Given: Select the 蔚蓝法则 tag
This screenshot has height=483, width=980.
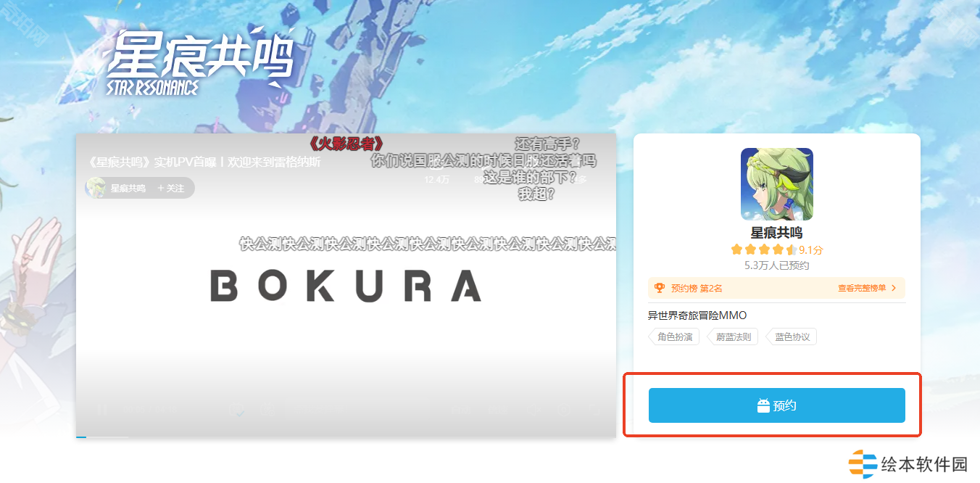Looking at the screenshot, I should [x=733, y=337].
